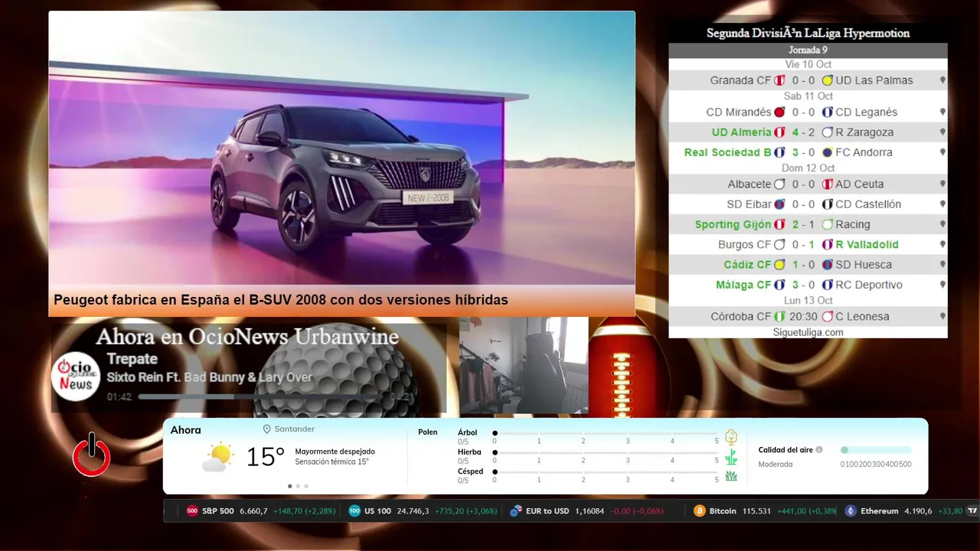Click the UD Las Palmas yellow crest
The image size is (980, 551).
827,80
